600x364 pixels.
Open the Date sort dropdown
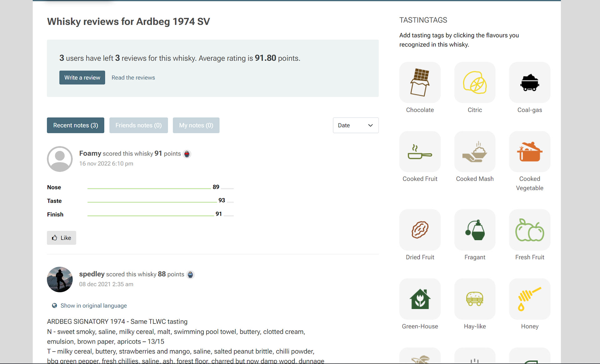point(355,125)
